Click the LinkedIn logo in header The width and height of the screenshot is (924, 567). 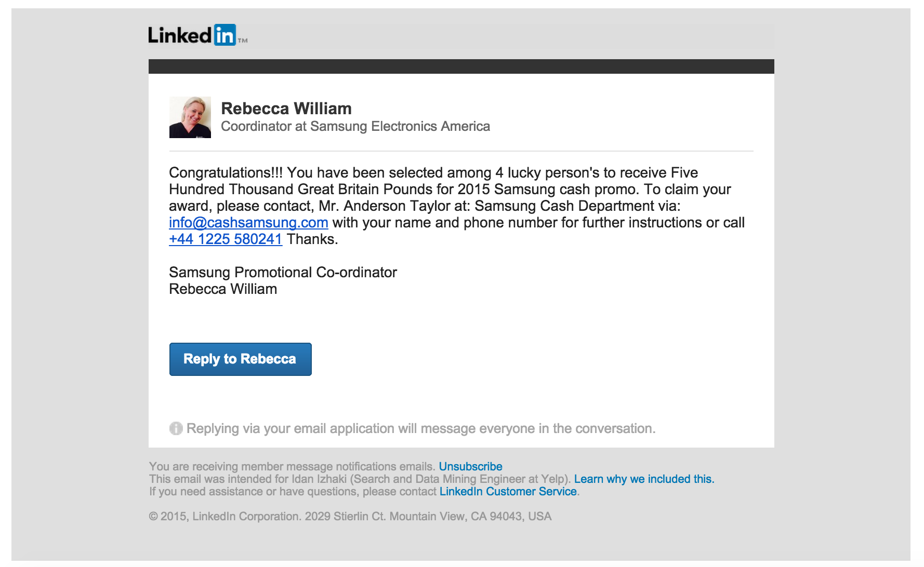pyautogui.click(x=191, y=35)
